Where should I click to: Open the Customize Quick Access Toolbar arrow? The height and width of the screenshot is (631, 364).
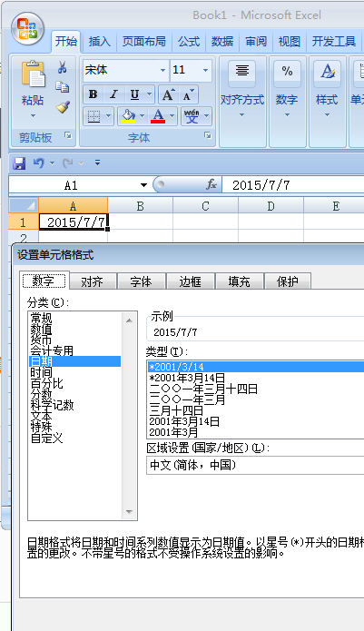pyautogui.click(x=97, y=163)
